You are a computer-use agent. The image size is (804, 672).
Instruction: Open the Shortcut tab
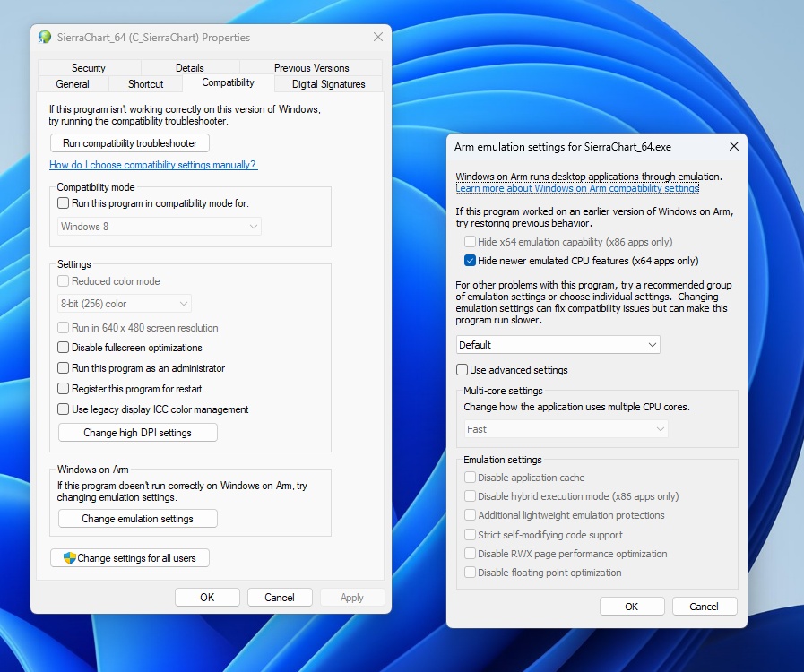tap(145, 84)
